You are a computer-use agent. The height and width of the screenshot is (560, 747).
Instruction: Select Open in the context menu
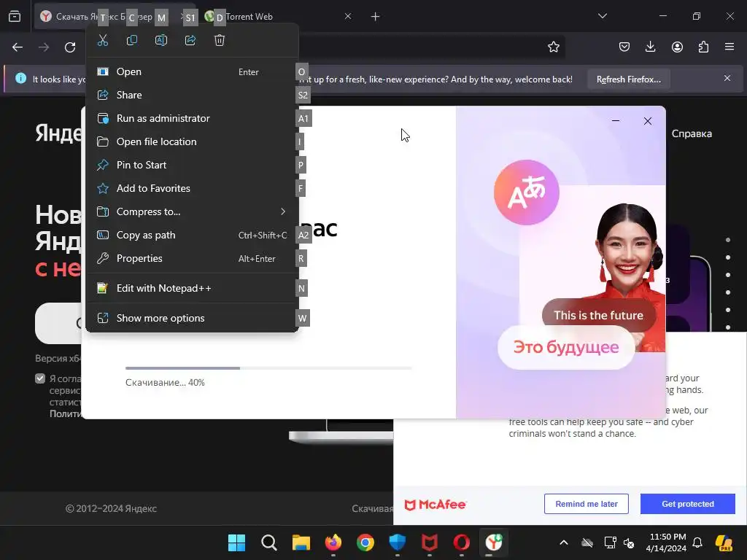click(192, 72)
